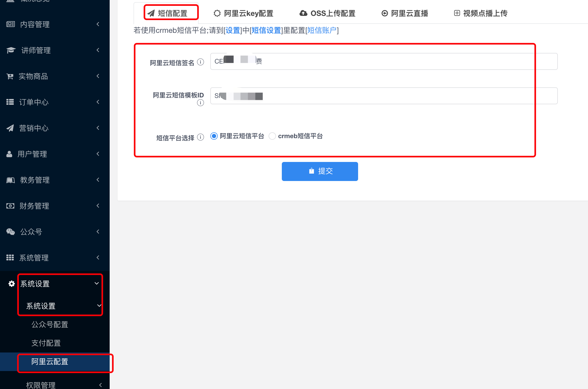Switch to the OSS上传配置 tab
The image size is (588, 389).
(x=327, y=13)
